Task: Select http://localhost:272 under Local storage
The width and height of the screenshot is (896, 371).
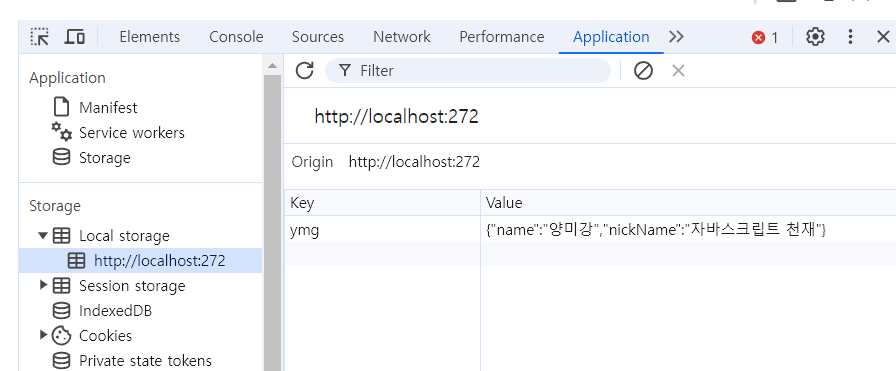Action: (141, 261)
